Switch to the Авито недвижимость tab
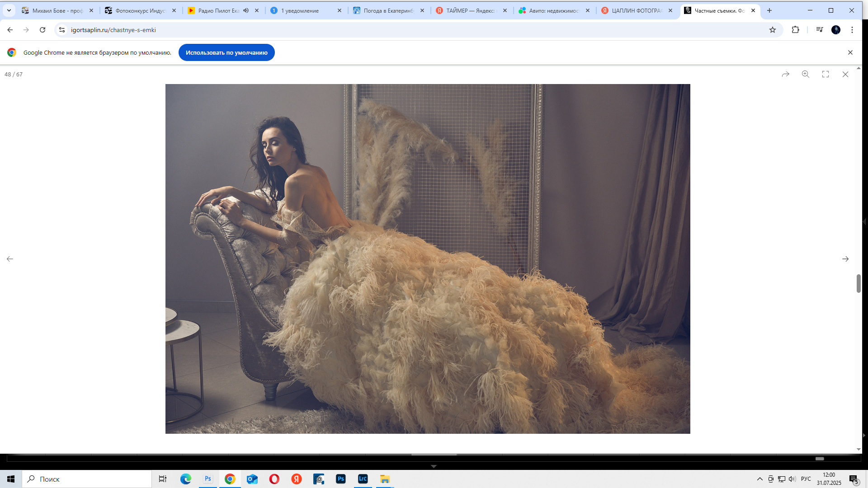Screen dimensions: 868x488 (554, 10)
